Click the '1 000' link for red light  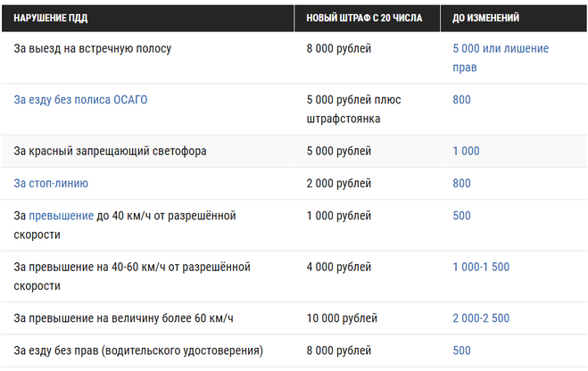tap(466, 151)
